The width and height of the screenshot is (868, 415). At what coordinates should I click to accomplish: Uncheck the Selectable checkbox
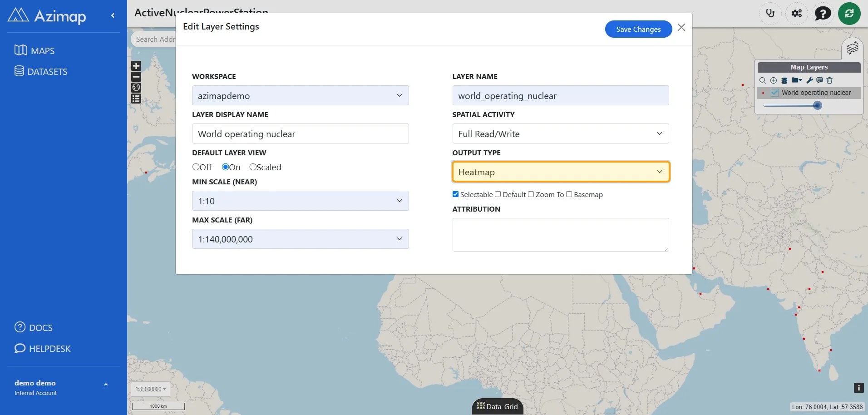coord(455,194)
